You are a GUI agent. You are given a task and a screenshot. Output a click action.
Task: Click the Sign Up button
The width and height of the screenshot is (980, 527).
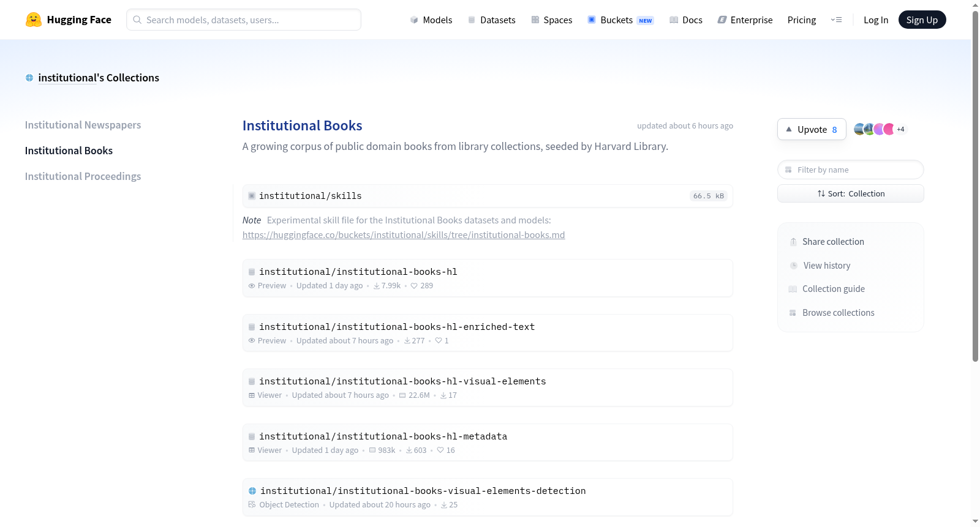point(922,20)
